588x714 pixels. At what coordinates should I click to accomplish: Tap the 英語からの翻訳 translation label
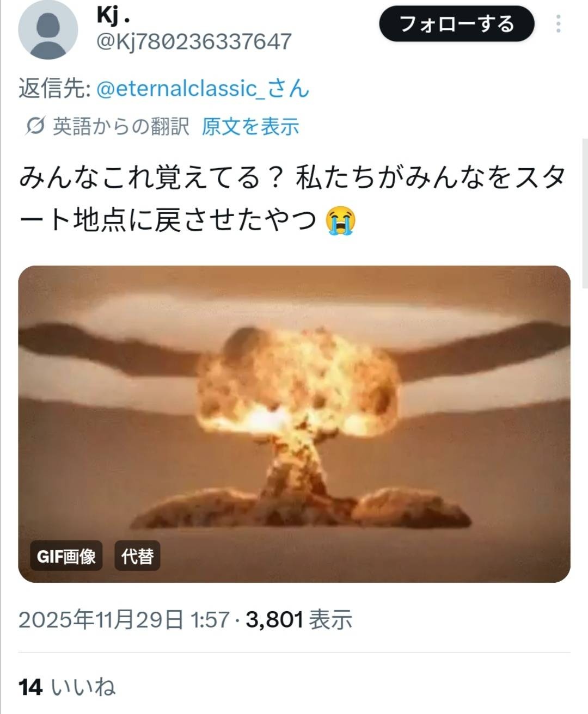121,126
